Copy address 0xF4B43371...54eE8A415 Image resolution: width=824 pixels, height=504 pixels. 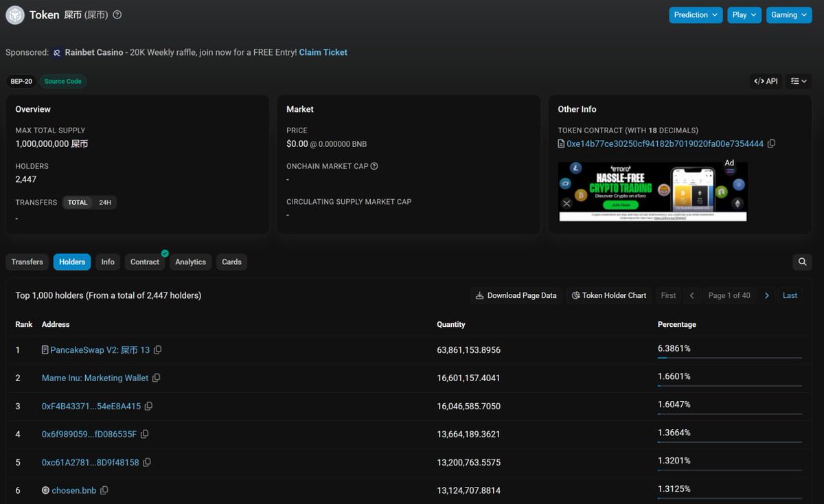pos(148,406)
